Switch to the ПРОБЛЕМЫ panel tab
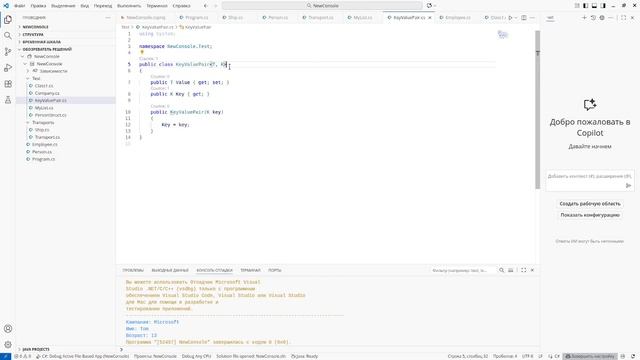 tap(133, 270)
